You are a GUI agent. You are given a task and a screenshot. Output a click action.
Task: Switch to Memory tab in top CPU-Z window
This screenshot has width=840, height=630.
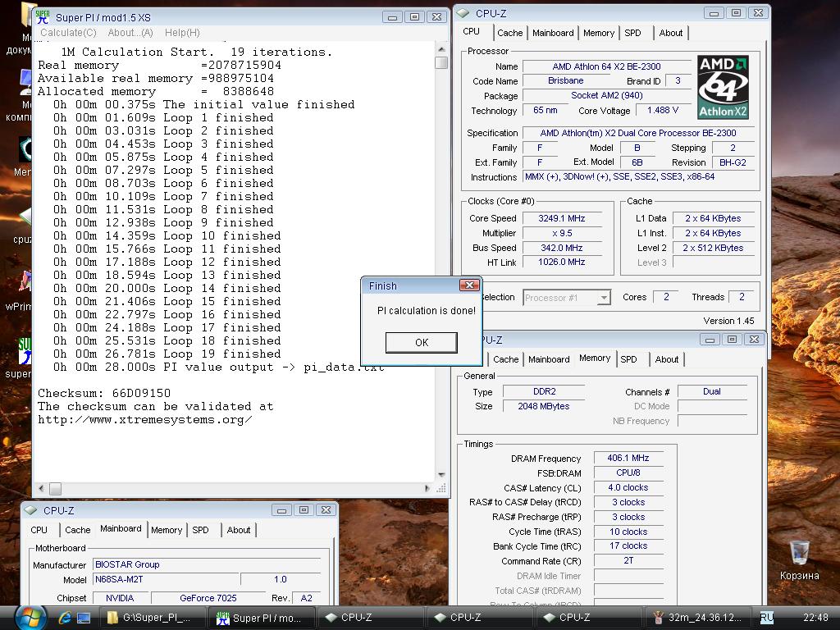[598, 33]
